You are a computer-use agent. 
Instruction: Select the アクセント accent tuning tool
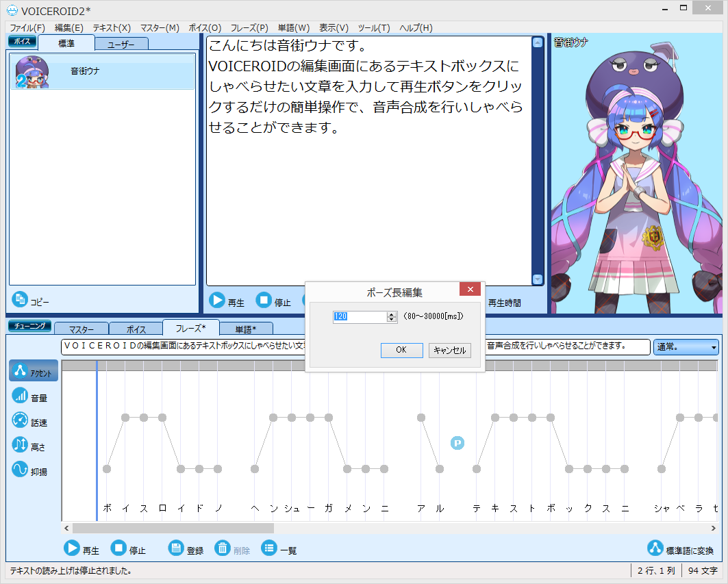pos(34,371)
